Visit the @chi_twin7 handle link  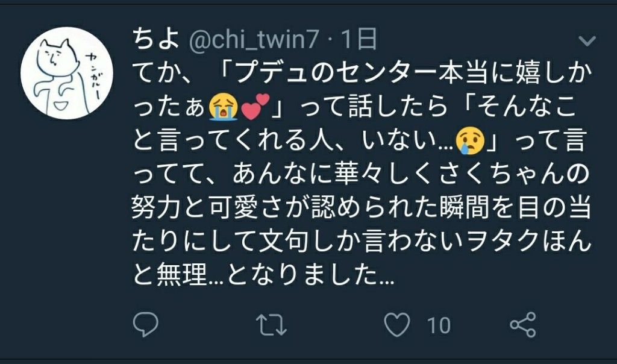tap(254, 40)
